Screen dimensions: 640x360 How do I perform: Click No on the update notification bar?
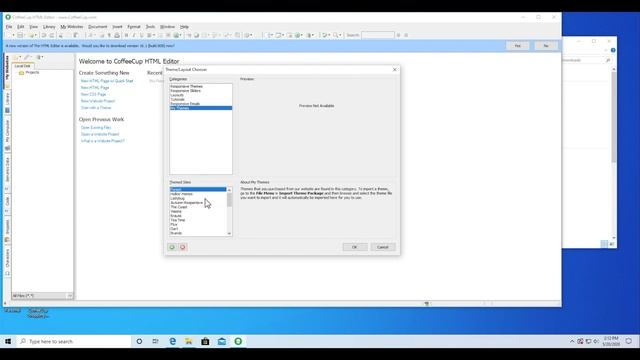coord(546,46)
